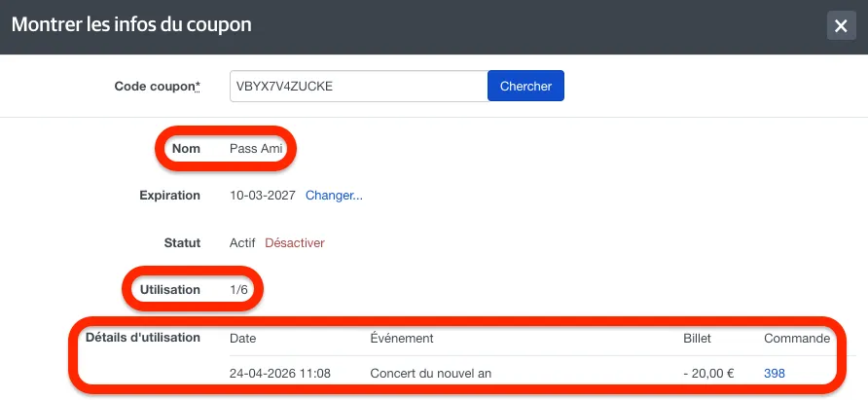Select the coupon name Pass Ami
The image size is (868, 400).
pos(256,149)
